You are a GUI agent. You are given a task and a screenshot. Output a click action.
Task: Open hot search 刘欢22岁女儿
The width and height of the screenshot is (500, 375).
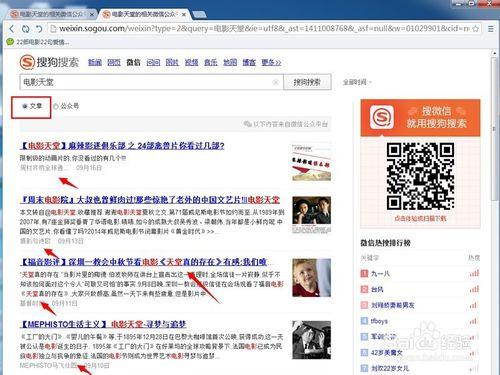coord(390,368)
